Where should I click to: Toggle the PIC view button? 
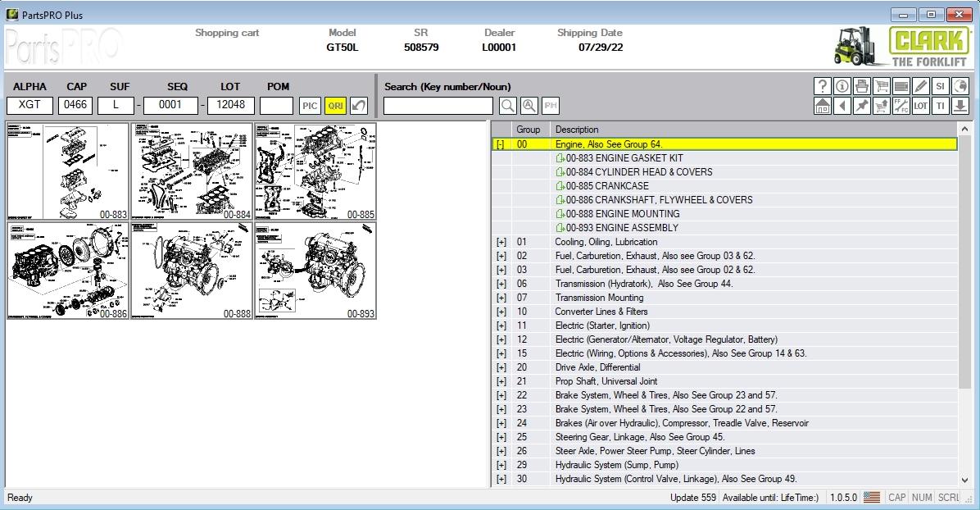pos(310,106)
